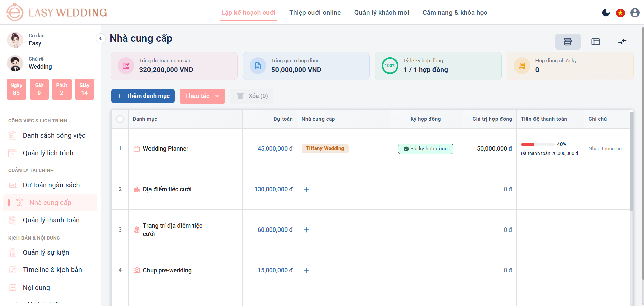Add supplier for Trang trí địa điểm row

point(307,230)
